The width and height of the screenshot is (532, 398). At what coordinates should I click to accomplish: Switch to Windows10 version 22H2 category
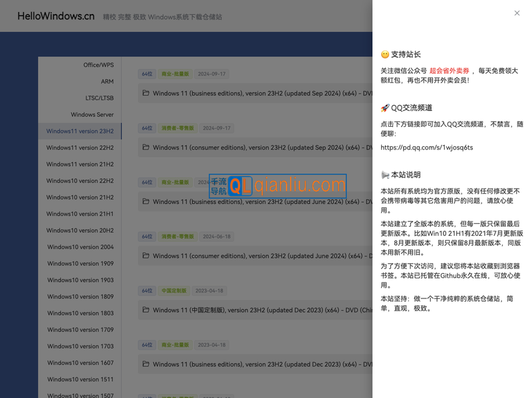tap(80, 181)
